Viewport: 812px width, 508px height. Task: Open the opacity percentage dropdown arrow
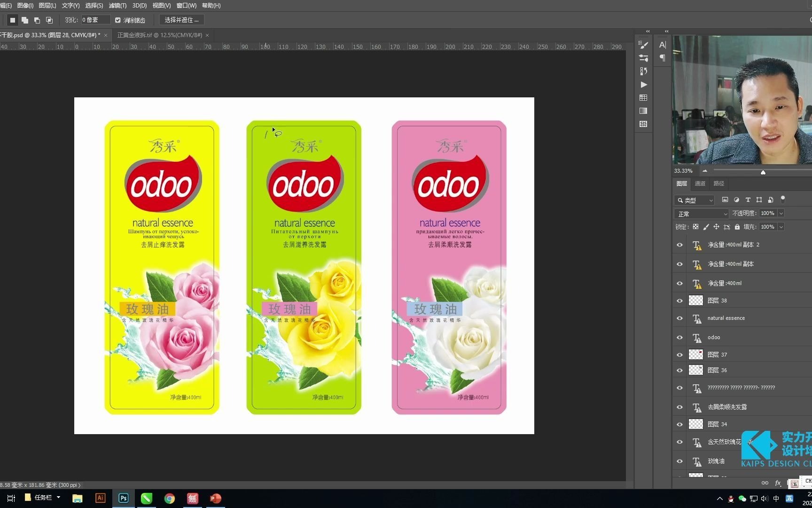[781, 213]
